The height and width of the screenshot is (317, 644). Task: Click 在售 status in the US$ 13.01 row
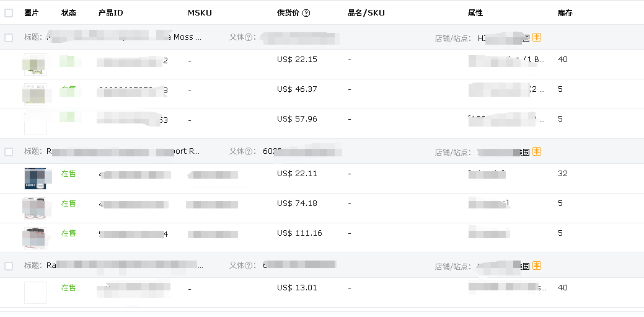[69, 288]
